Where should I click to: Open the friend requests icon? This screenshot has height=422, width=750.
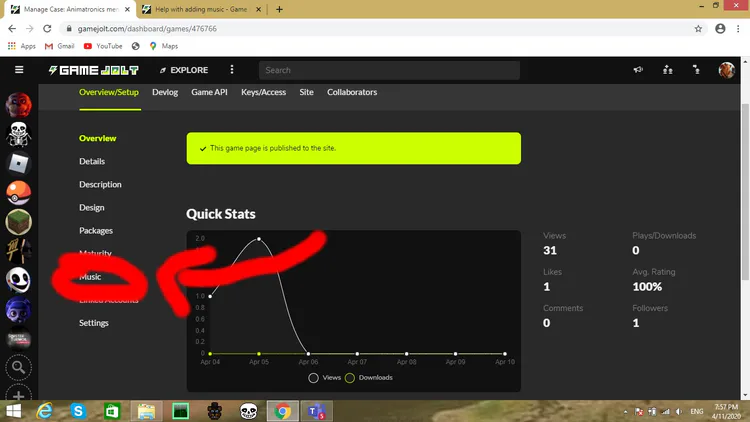[x=668, y=70]
